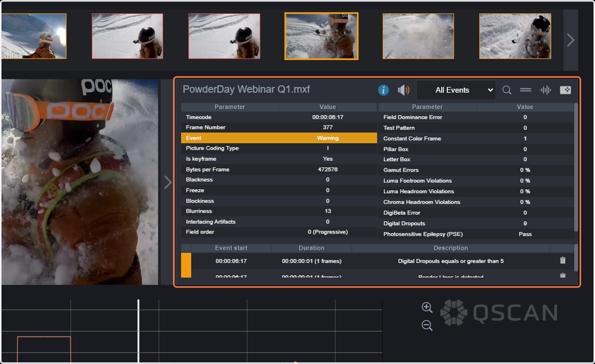The height and width of the screenshot is (364, 595).
Task: Click the white rectangle dots icon
Action: point(565,90)
